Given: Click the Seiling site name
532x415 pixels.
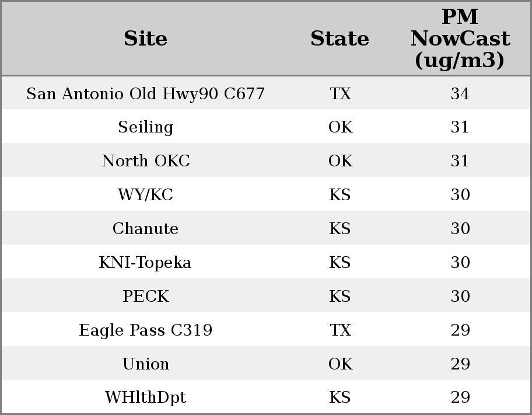Looking at the screenshot, I should 146,127.
